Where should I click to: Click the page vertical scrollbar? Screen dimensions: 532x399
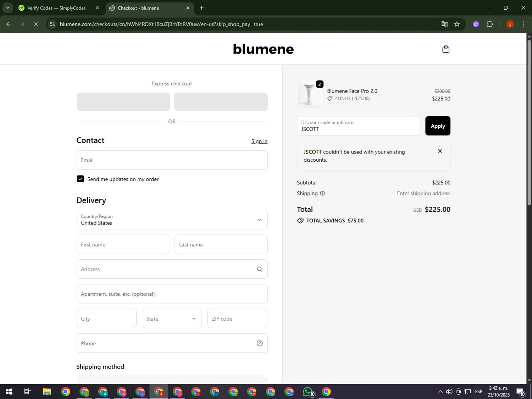[x=529, y=122]
